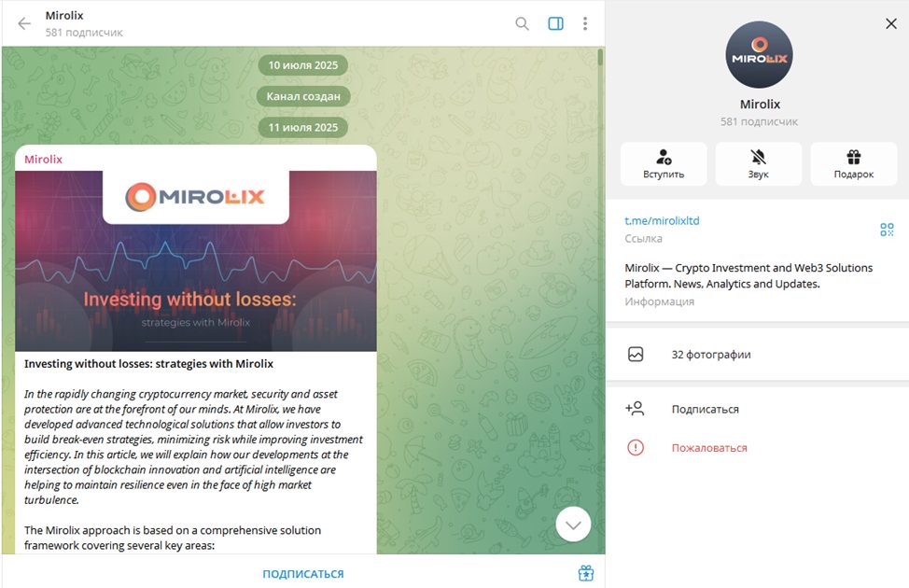Screen dimensions: 909x588
Task: Click the gift icon in bottom bar
Action: [585, 573]
